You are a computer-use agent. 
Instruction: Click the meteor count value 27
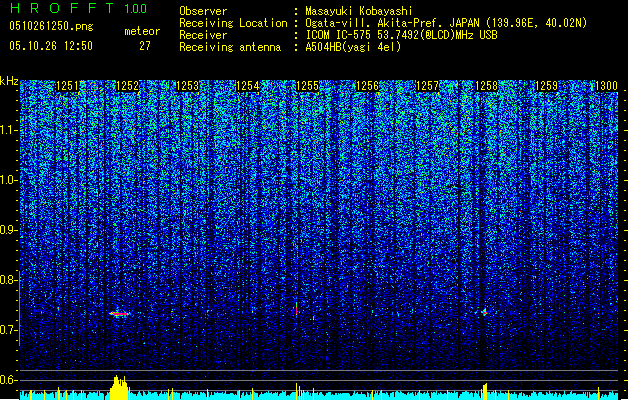(x=145, y=46)
